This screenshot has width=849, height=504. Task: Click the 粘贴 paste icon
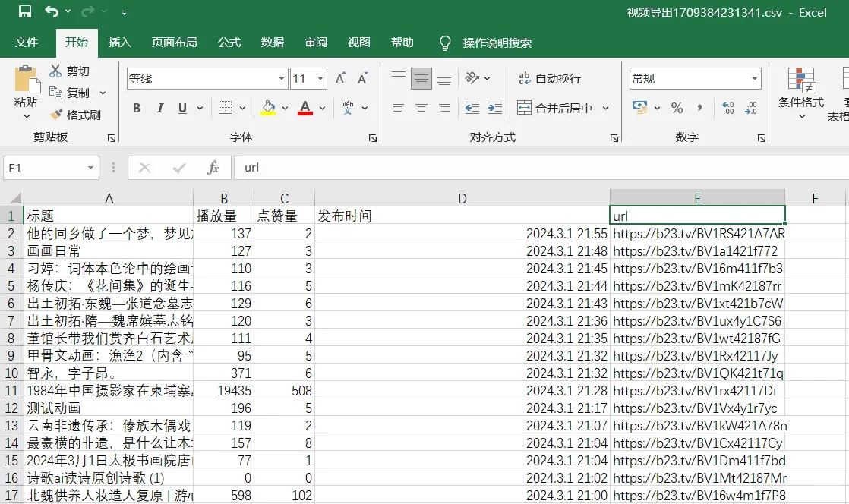[27, 79]
